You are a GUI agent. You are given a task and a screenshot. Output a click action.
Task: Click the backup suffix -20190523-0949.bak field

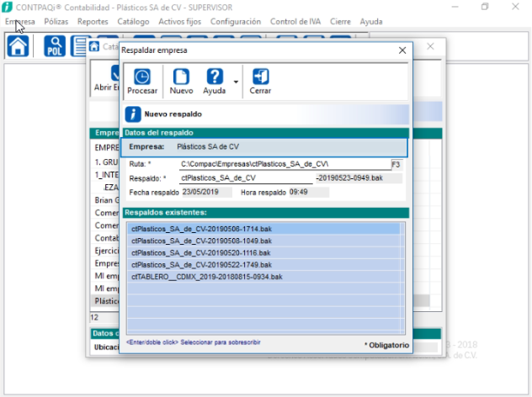359,178
